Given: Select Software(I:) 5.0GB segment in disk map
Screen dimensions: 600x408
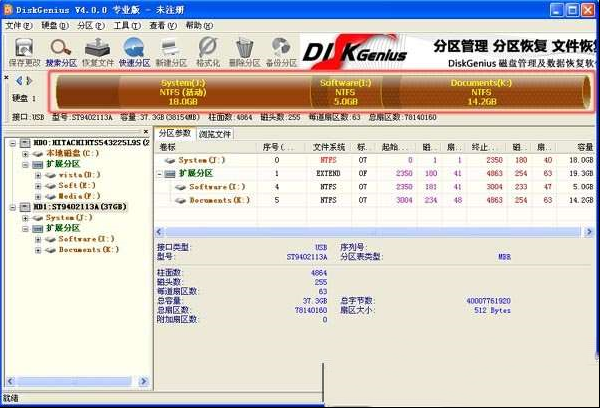Looking at the screenshot, I should click(346, 92).
